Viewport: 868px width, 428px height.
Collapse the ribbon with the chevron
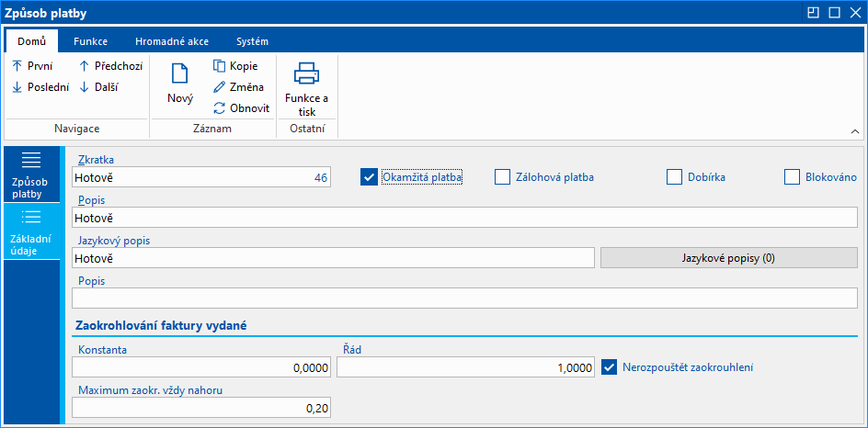tap(855, 131)
